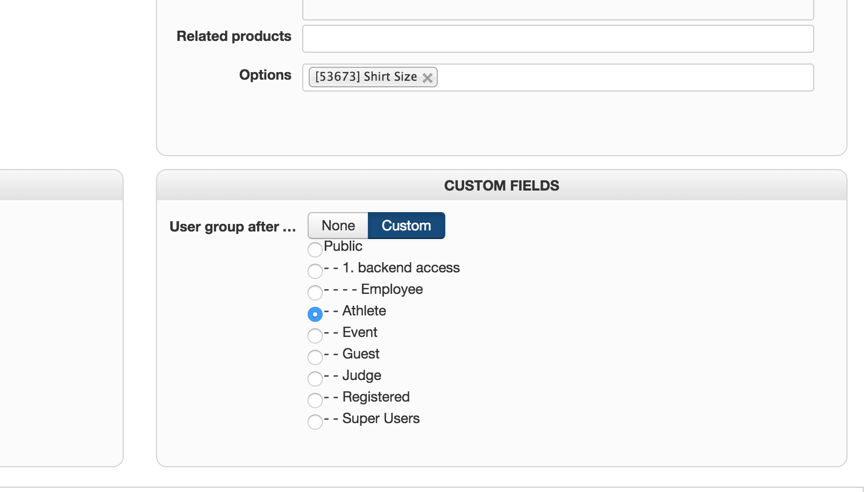Choose the Event user group radio

click(315, 335)
